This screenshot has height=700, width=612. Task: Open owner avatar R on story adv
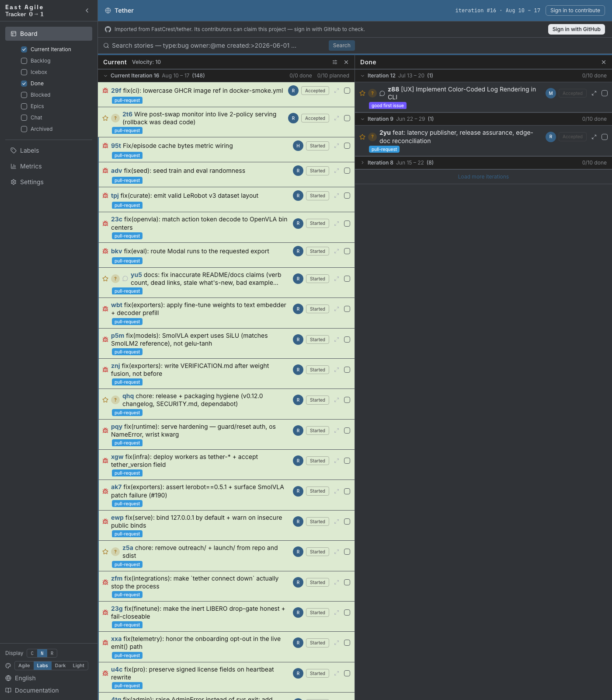click(x=298, y=171)
